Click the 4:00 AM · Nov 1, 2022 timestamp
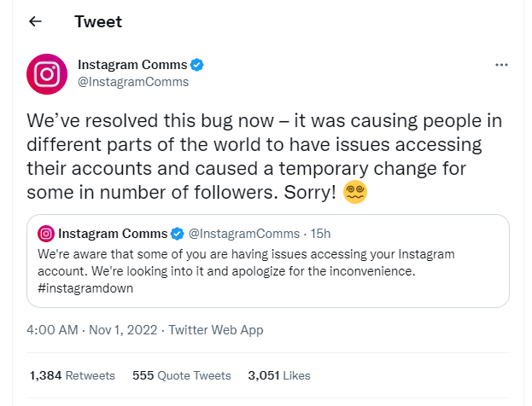532x406 pixels. click(x=91, y=330)
